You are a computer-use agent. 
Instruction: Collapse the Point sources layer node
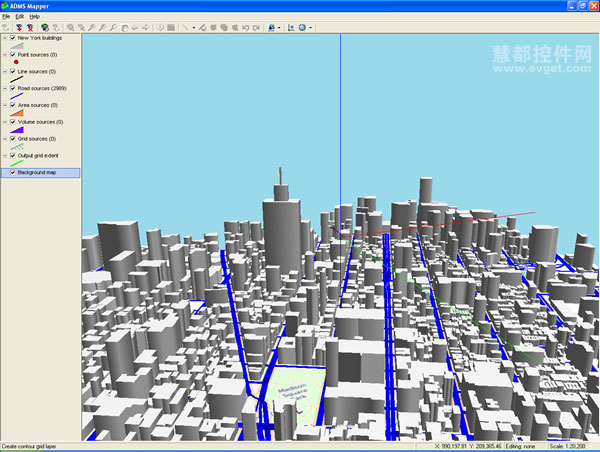pos(5,55)
